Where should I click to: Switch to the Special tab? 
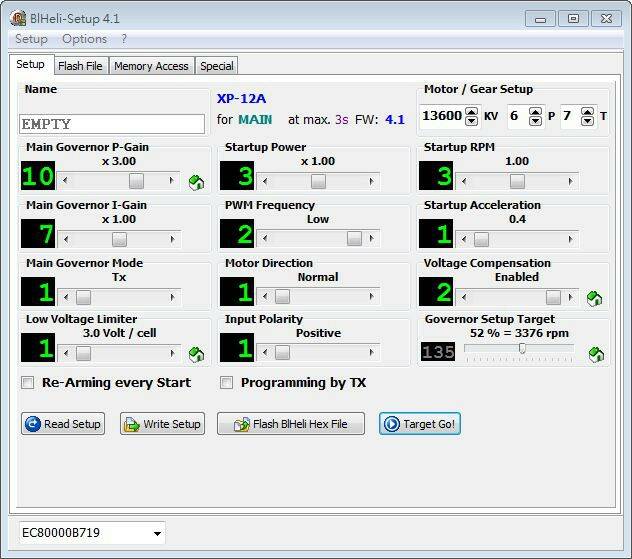tap(217, 66)
